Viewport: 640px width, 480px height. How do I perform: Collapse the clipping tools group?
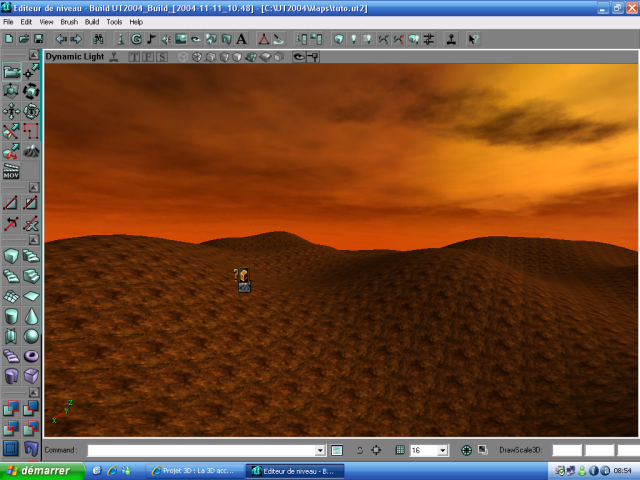click(x=34, y=188)
